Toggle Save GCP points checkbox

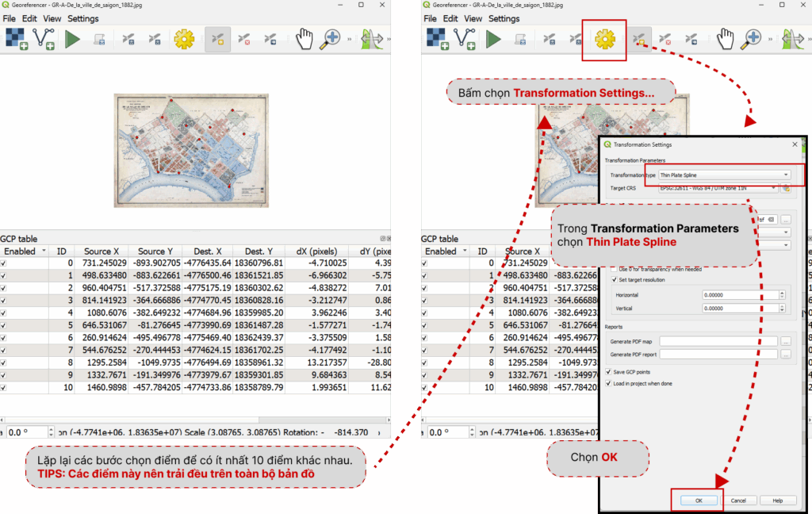click(x=608, y=372)
